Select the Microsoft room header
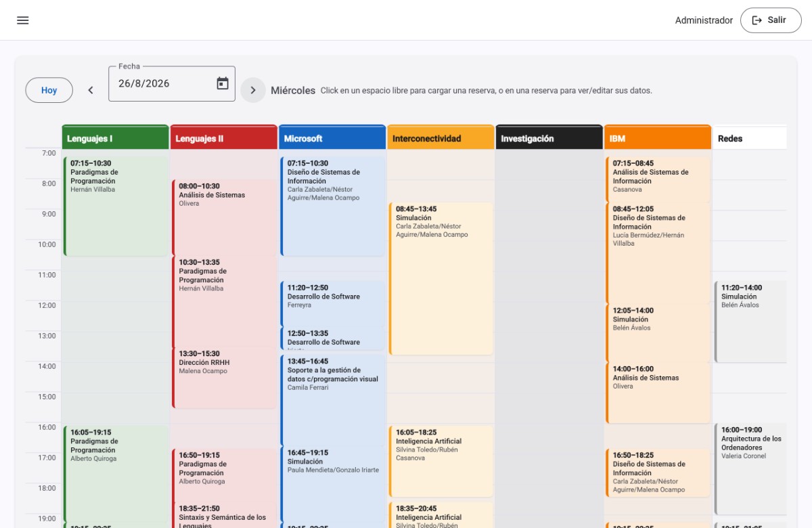This screenshot has width=812, height=528. click(x=332, y=137)
